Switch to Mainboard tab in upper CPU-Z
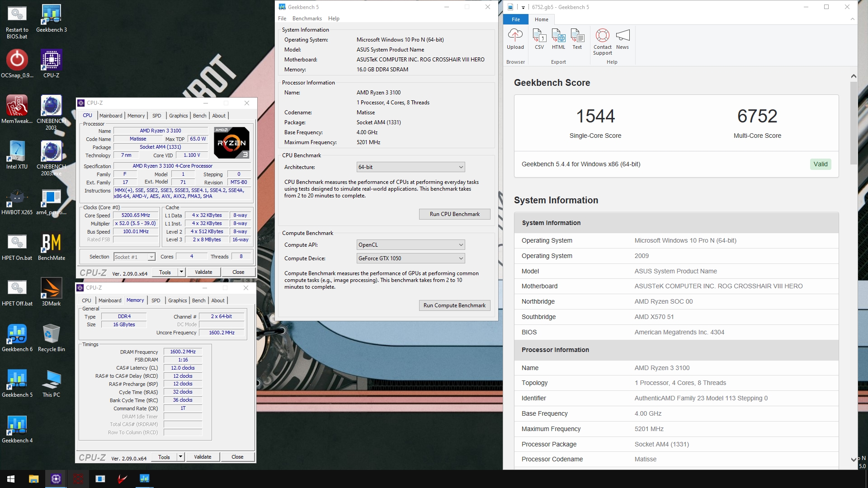868x488 pixels. pos(111,116)
